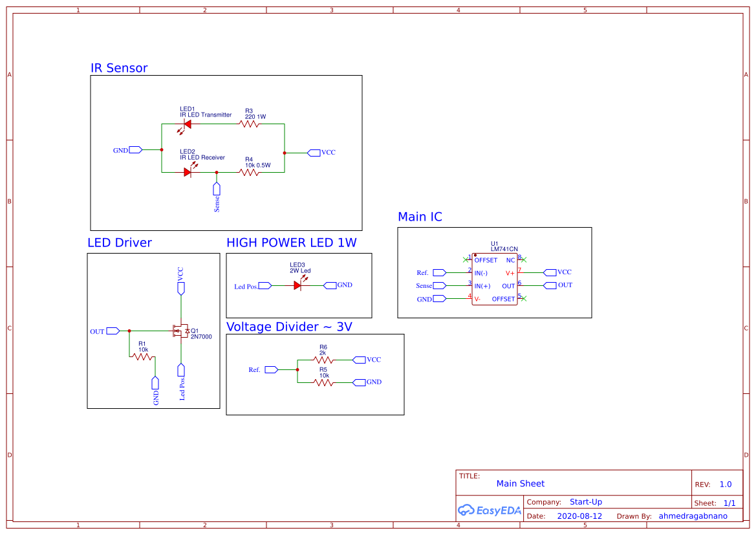
Task: Click the R1 resistor symbol in LED Driver
Action: (x=143, y=357)
